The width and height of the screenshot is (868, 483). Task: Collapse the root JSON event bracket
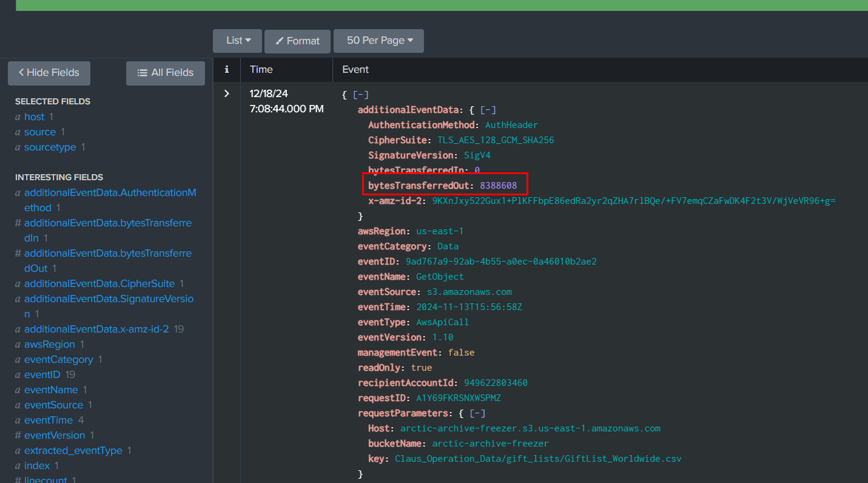(x=360, y=95)
